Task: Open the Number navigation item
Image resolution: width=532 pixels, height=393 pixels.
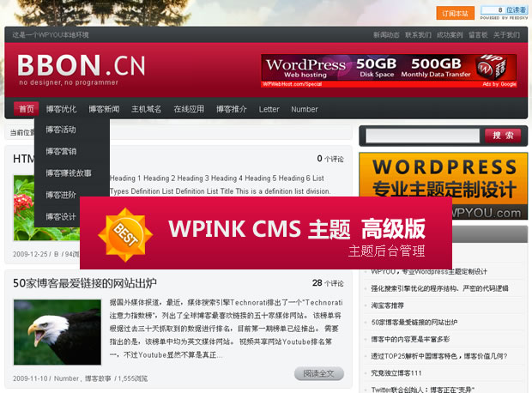Action: pyautogui.click(x=305, y=109)
